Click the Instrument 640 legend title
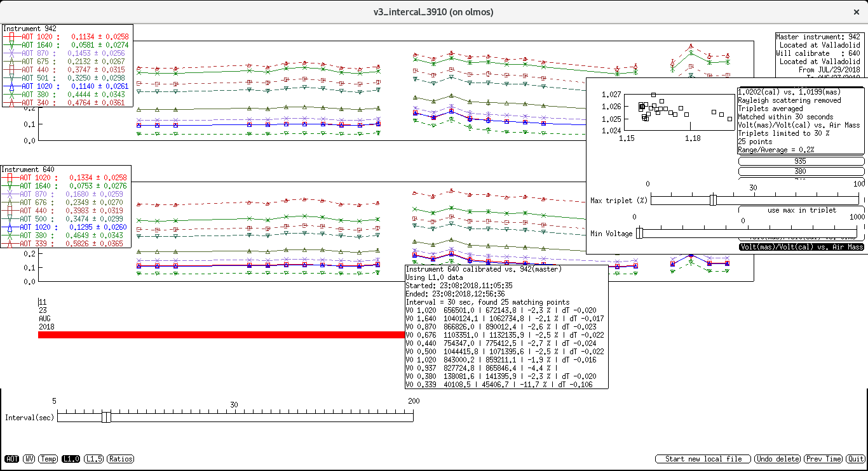This screenshot has height=471, width=868. point(29,169)
